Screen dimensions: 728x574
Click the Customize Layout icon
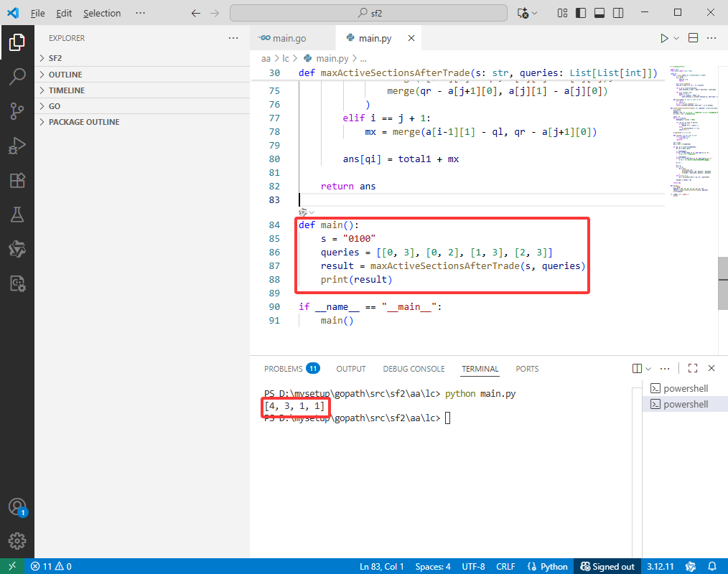[x=562, y=13]
